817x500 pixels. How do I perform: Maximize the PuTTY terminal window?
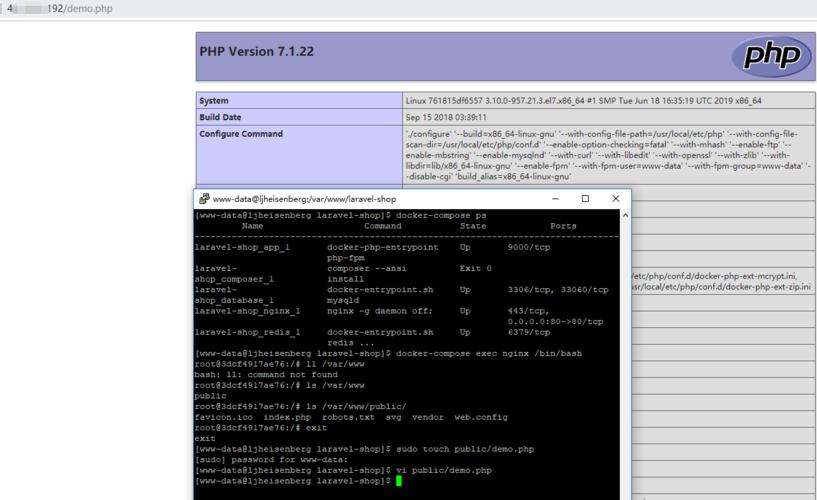pos(585,198)
